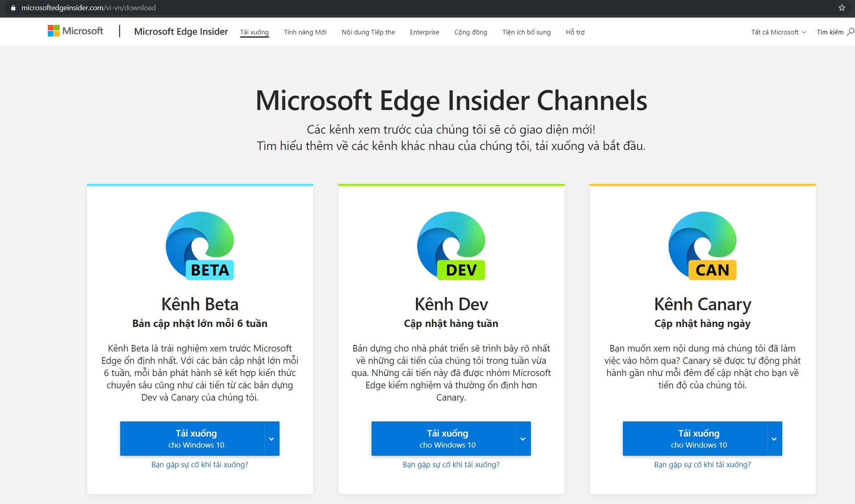Open the Tất cả Microsoft dropdown

pos(779,32)
